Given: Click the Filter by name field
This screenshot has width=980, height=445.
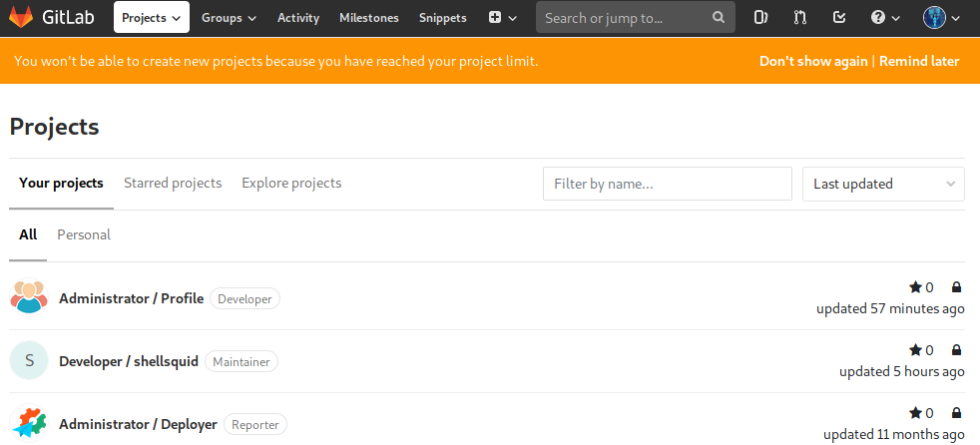Looking at the screenshot, I should (667, 184).
